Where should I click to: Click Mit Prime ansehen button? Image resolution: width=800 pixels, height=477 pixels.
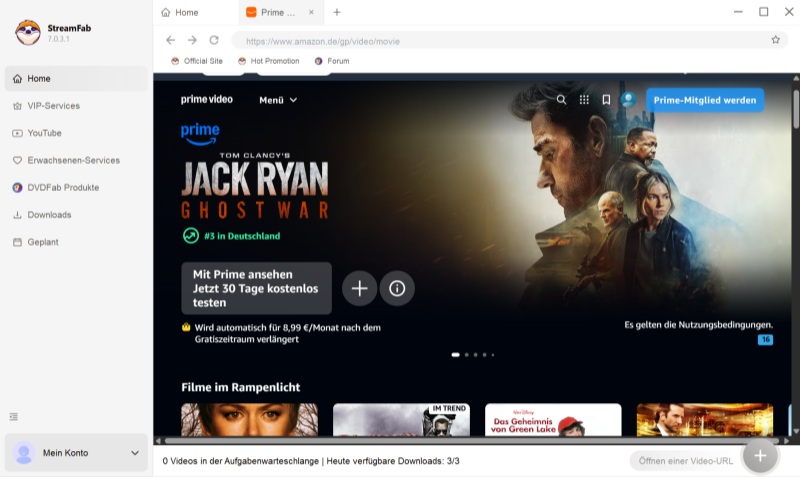257,288
